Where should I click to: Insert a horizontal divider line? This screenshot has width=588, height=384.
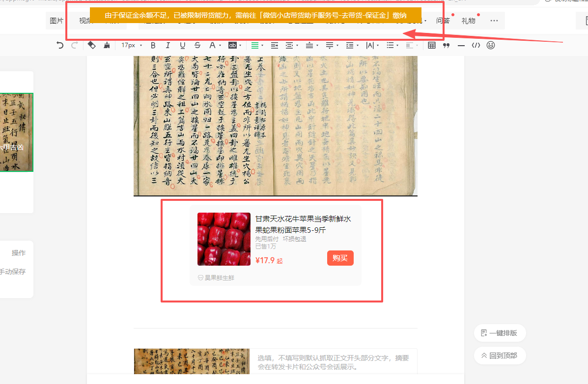click(461, 45)
